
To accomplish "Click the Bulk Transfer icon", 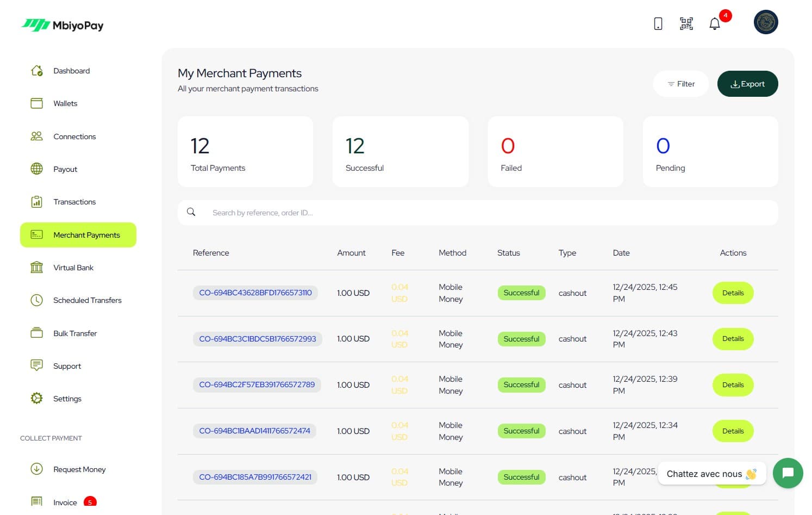I will point(36,333).
